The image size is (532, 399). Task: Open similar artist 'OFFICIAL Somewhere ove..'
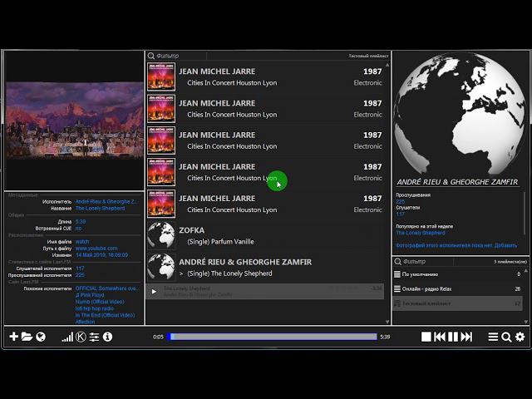coord(106,288)
